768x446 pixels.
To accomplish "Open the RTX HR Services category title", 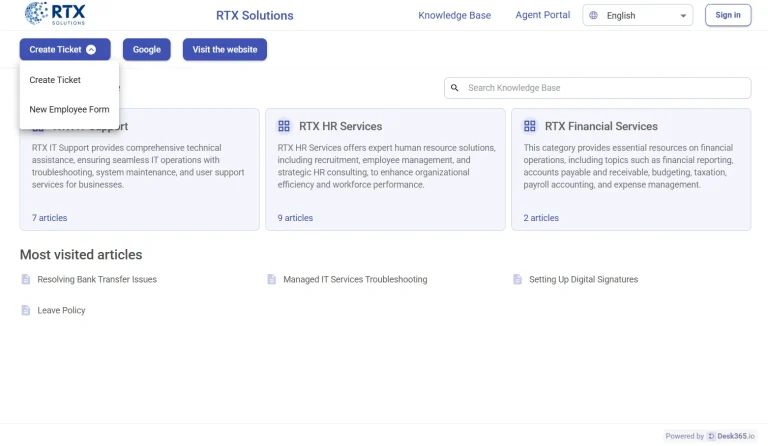I will click(340, 126).
